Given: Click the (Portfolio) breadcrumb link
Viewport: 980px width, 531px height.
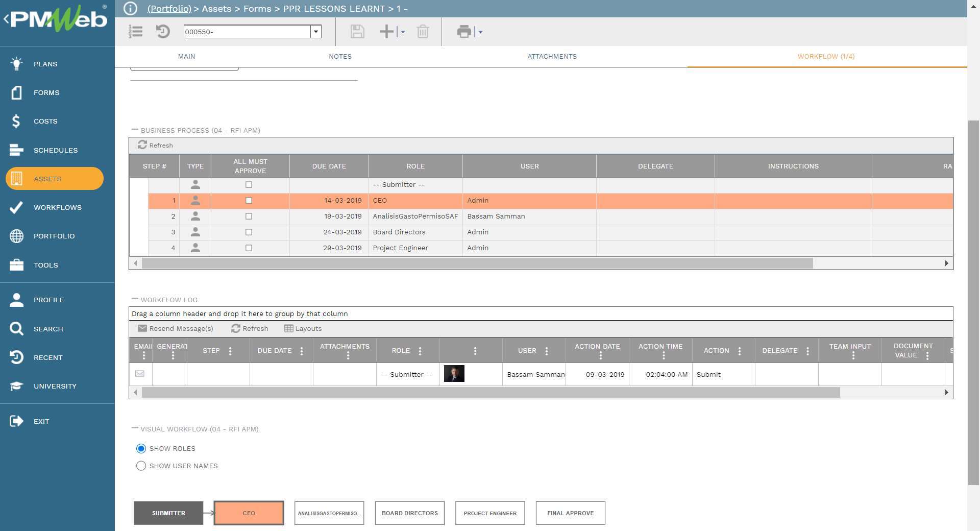Looking at the screenshot, I should coord(169,9).
